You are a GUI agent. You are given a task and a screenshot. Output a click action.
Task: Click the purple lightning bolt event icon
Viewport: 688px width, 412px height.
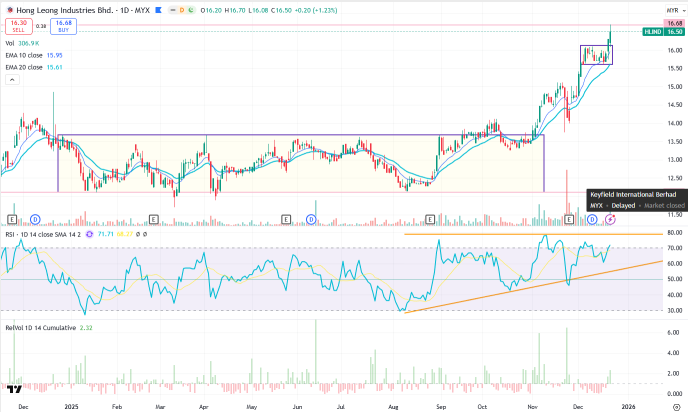click(610, 219)
